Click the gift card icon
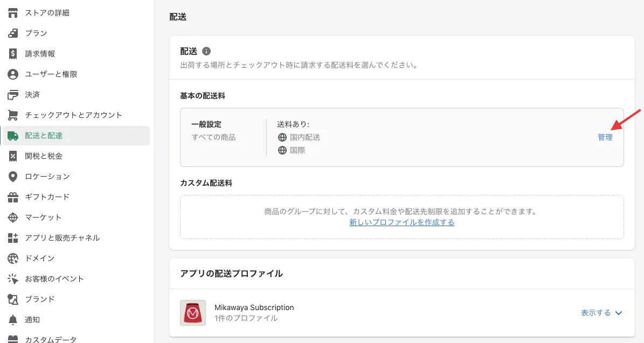The width and height of the screenshot is (644, 343). (x=13, y=197)
